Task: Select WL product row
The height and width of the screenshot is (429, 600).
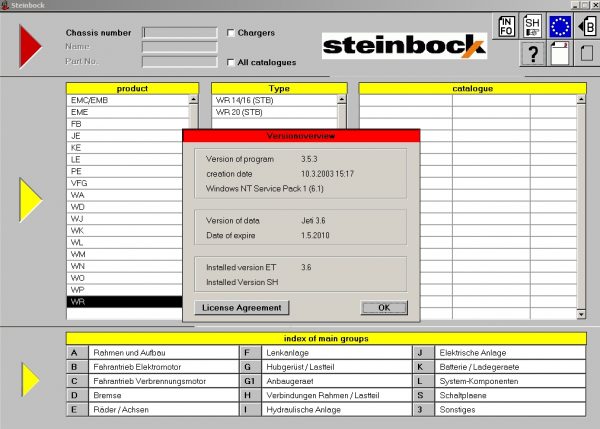Action: [x=125, y=243]
